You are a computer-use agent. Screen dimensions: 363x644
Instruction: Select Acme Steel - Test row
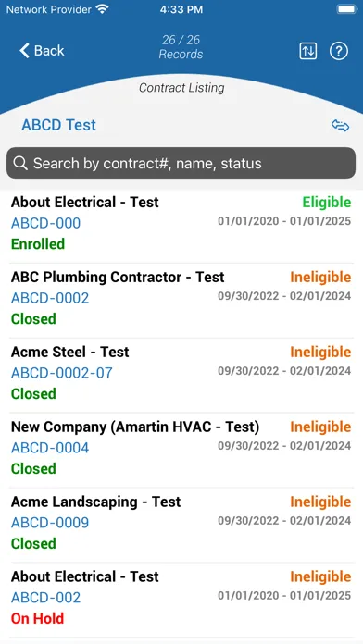tap(181, 376)
